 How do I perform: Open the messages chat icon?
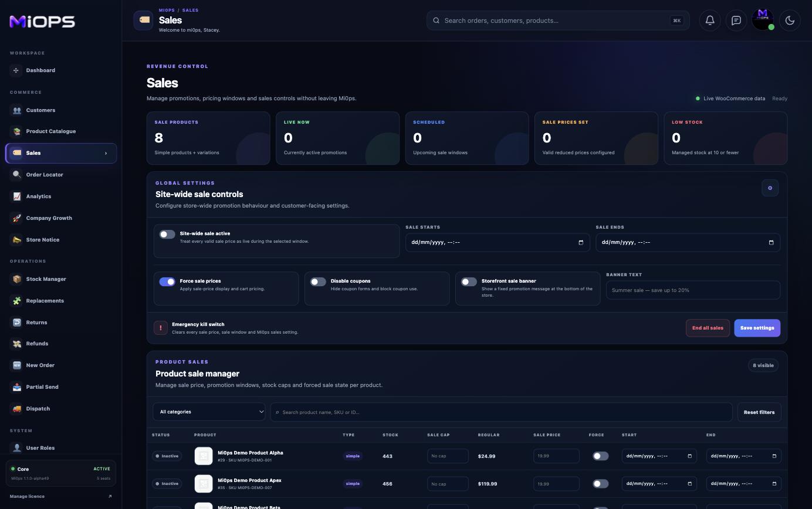(736, 21)
